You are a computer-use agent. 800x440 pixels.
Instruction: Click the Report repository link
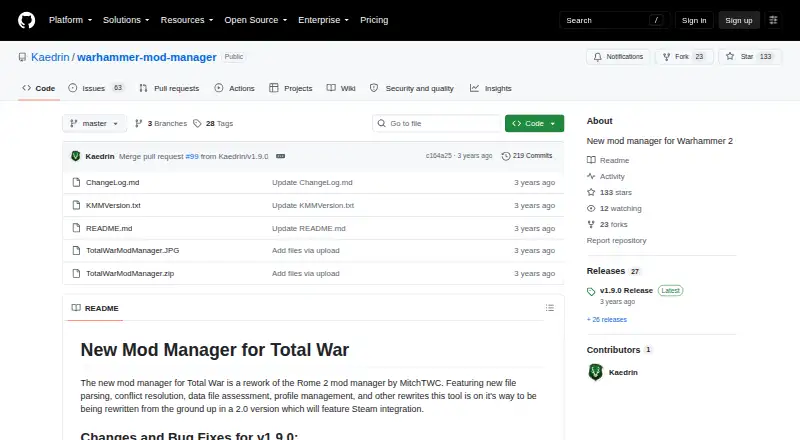click(x=616, y=240)
